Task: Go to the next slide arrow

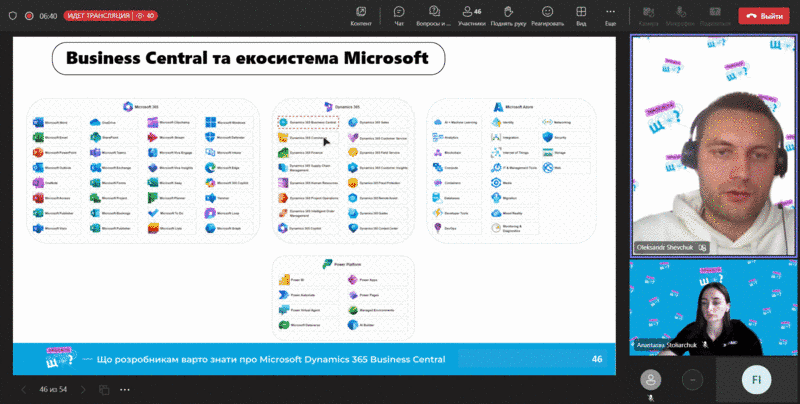Action: [83, 390]
